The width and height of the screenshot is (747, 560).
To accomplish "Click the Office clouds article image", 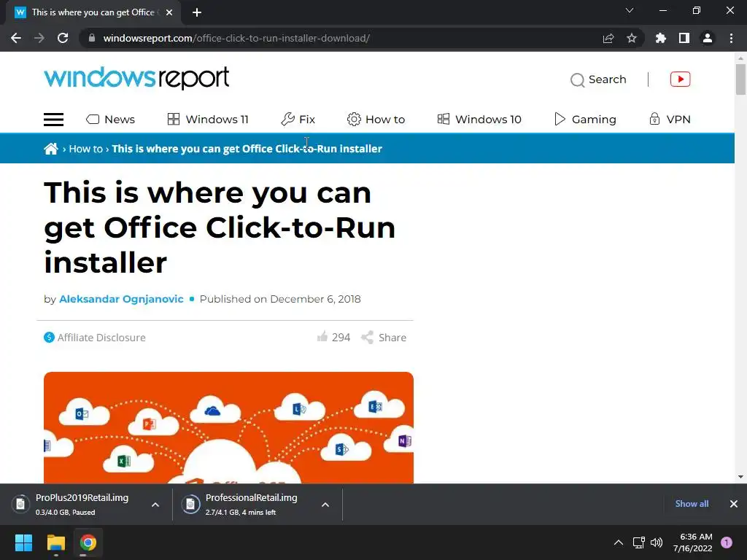I will pos(228,427).
